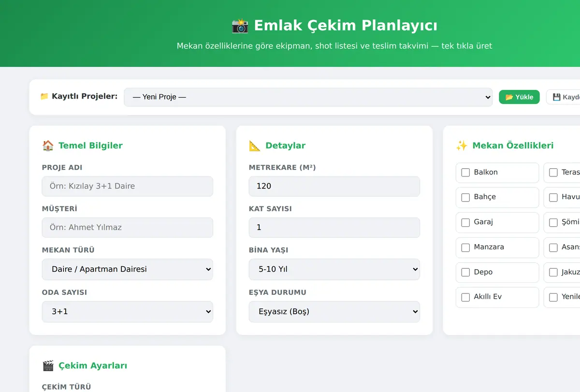Click the Emlak Çekim Planlayıcı title
Image resolution: width=580 pixels, height=392 pixels.
tap(346, 25)
